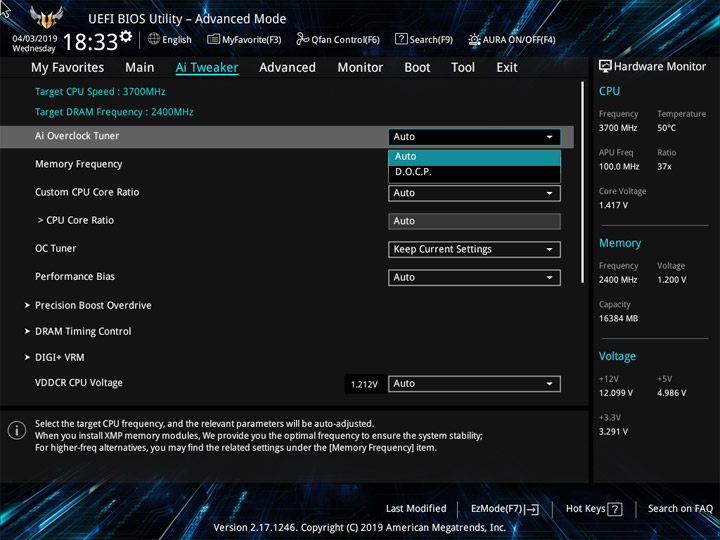Image resolution: width=720 pixels, height=540 pixels.
Task: Click the 1.417 V core voltage value
Action: [x=613, y=205]
